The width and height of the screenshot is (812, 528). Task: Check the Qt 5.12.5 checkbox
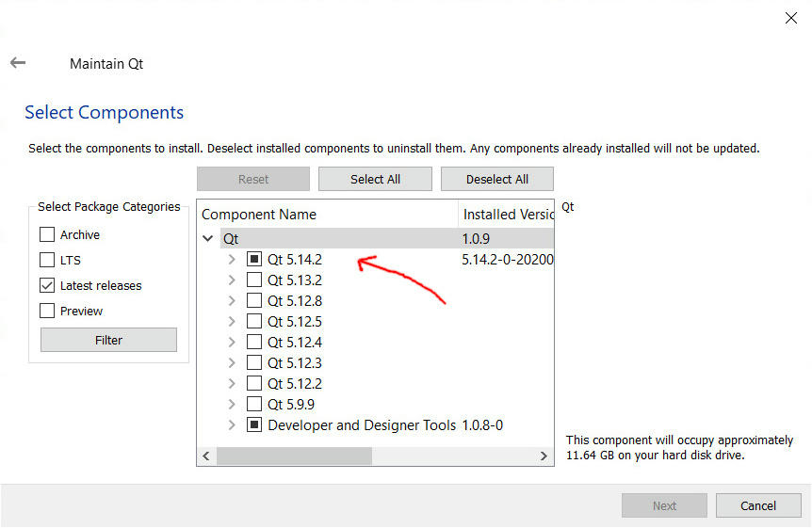(x=254, y=321)
